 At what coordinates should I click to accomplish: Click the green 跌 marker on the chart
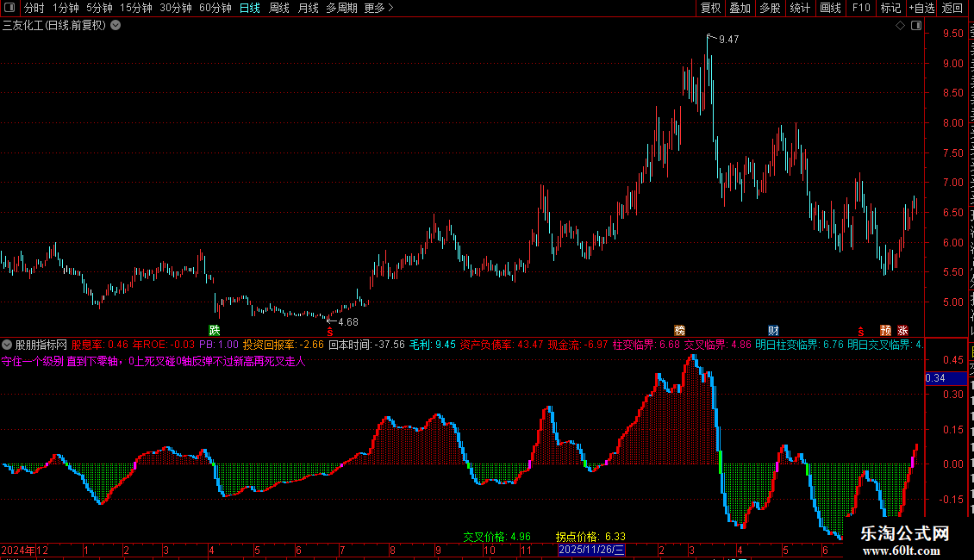tap(215, 330)
